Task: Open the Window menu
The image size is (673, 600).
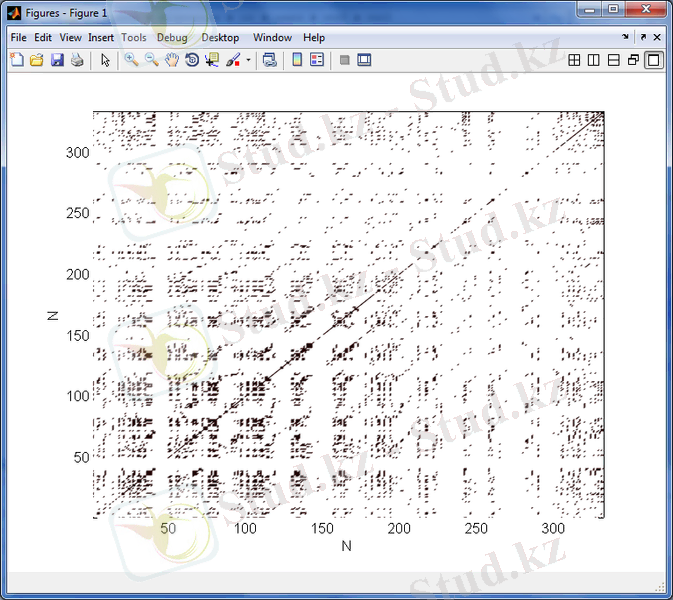Action: click(x=273, y=38)
